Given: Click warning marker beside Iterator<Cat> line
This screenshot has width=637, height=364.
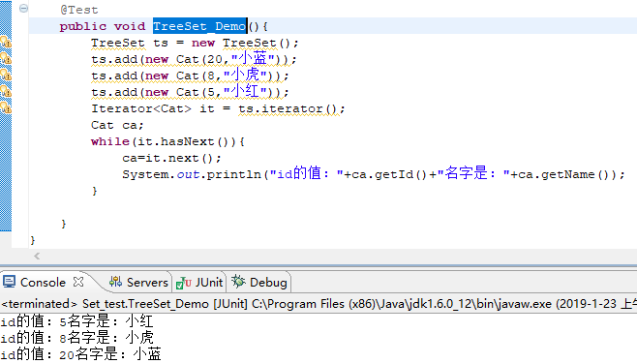Looking at the screenshot, I should pos(6,107).
